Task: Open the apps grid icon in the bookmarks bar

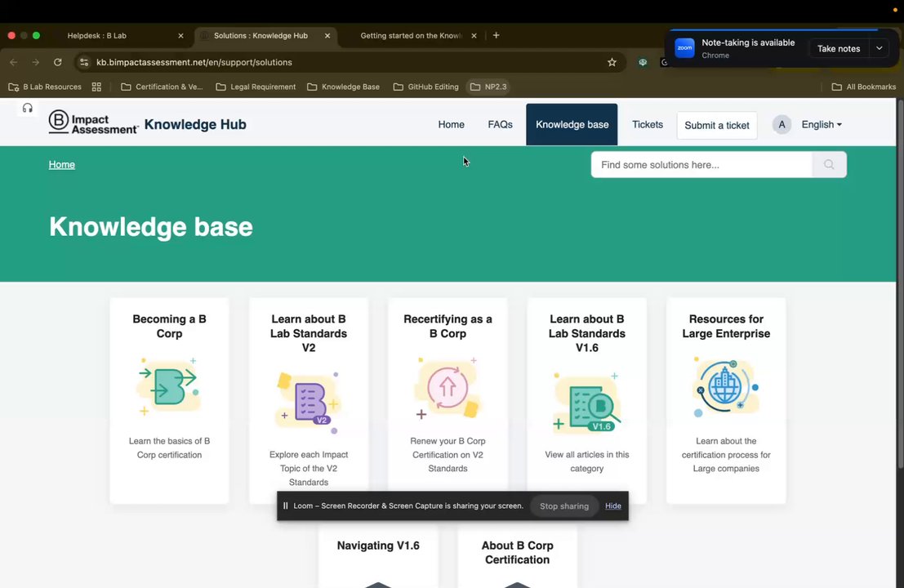Action: [96, 87]
